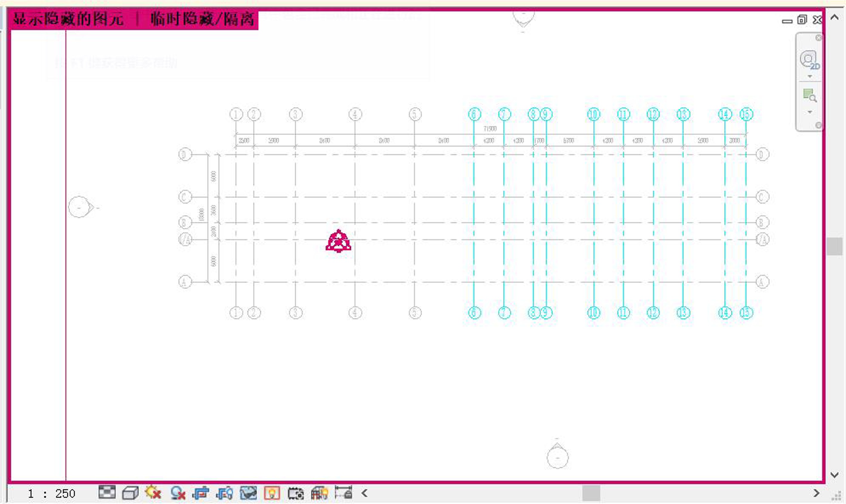846x504 pixels.
Task: Select cyan bottom grid bubble 7
Action: 504,313
